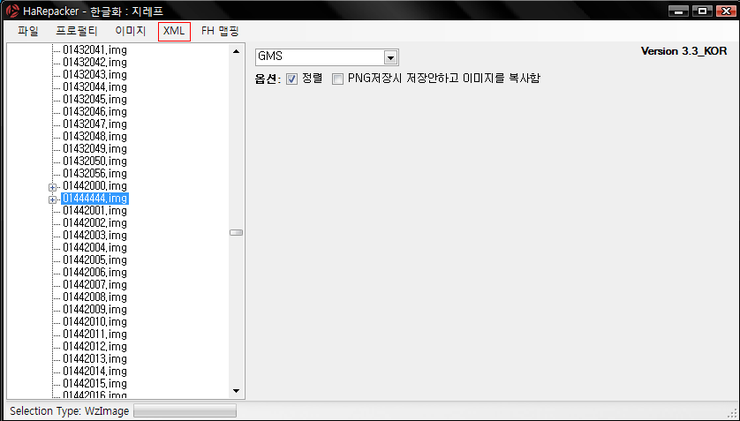This screenshot has width=740, height=421.
Task: Select 01442006.img in the tree
Action: point(95,272)
